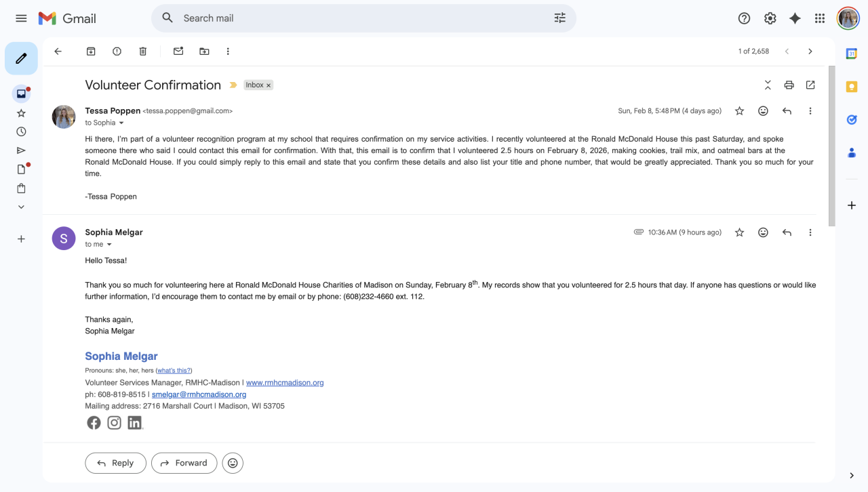Click the Forward button
The width and height of the screenshot is (868, 492).
[x=184, y=463]
